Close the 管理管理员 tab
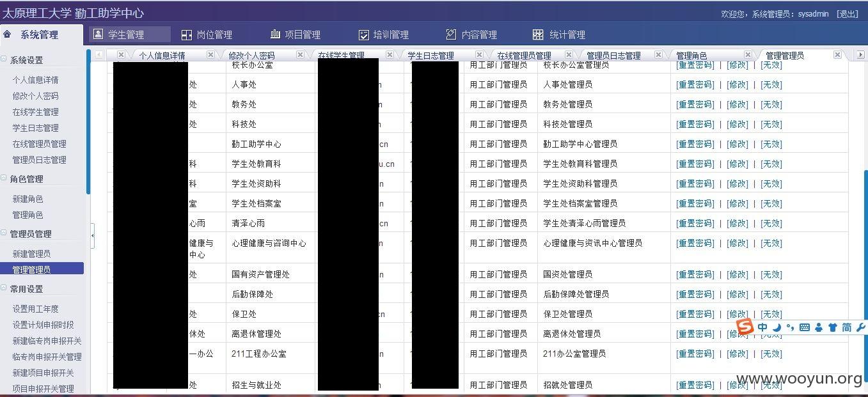This screenshot has width=868, height=397. [x=837, y=55]
